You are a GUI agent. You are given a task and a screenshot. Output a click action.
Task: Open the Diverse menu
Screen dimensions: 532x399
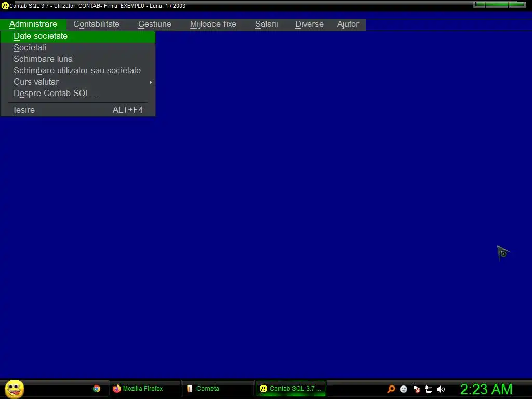[x=309, y=24]
